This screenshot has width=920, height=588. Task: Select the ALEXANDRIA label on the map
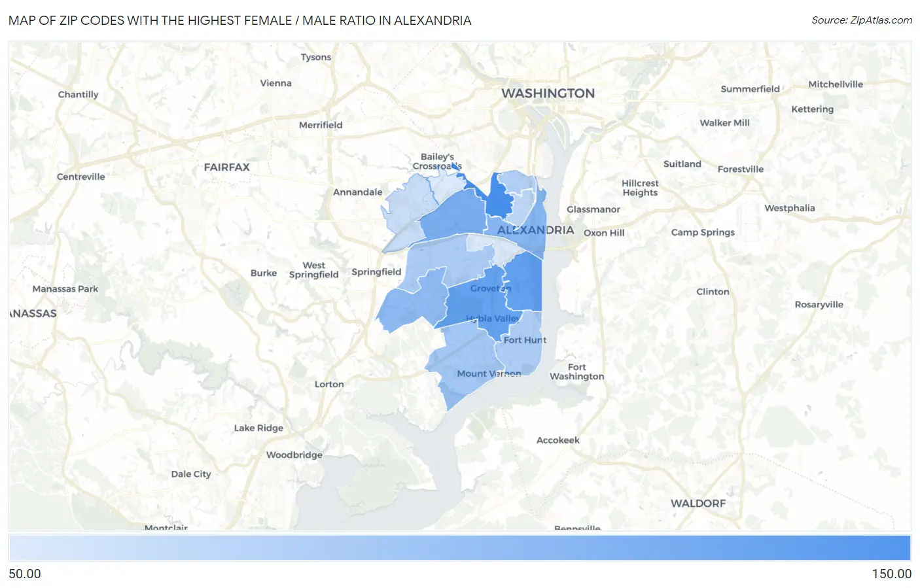pos(535,230)
